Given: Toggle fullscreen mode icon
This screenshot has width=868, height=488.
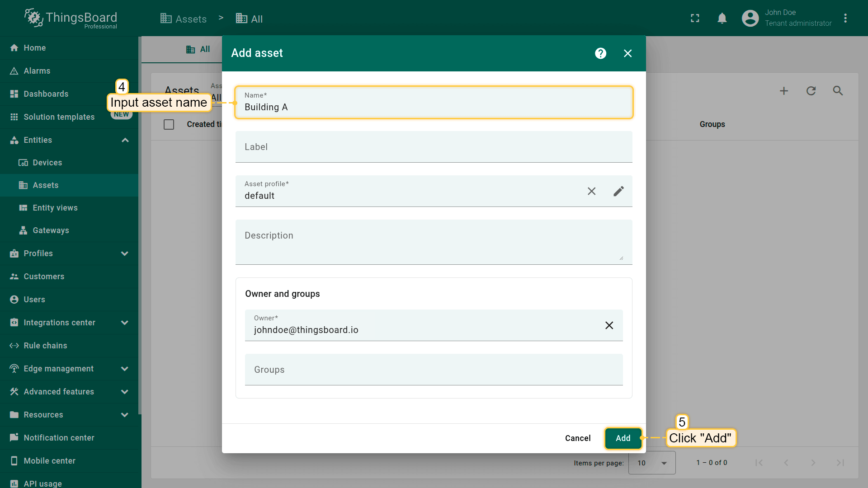Looking at the screenshot, I should (695, 18).
